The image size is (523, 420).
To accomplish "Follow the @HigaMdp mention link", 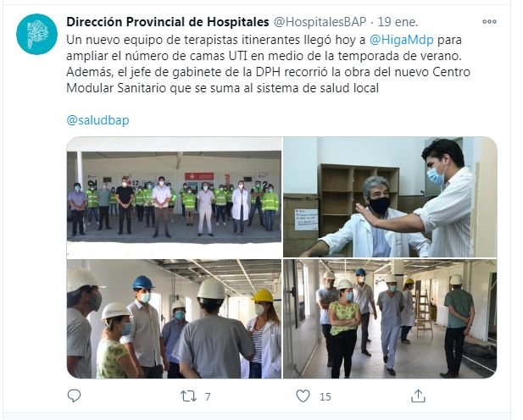I will [x=402, y=40].
